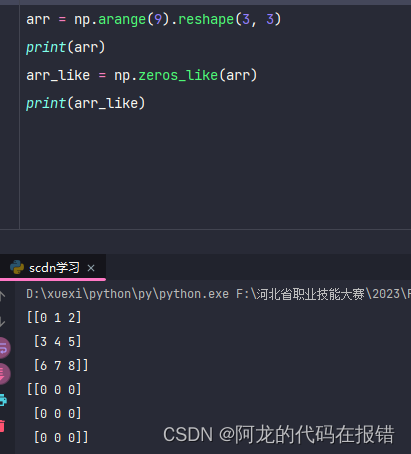The image size is (411, 454).
Task: Click reshape method name in editor
Action: [206, 19]
